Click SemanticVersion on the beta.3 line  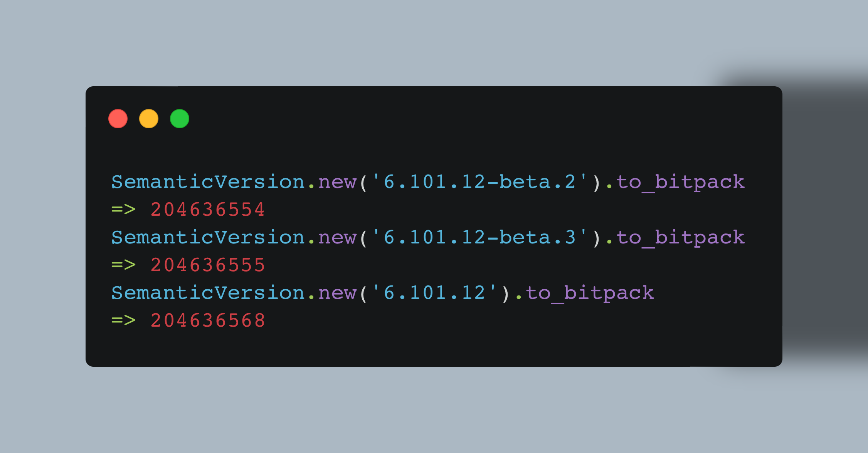(208, 237)
